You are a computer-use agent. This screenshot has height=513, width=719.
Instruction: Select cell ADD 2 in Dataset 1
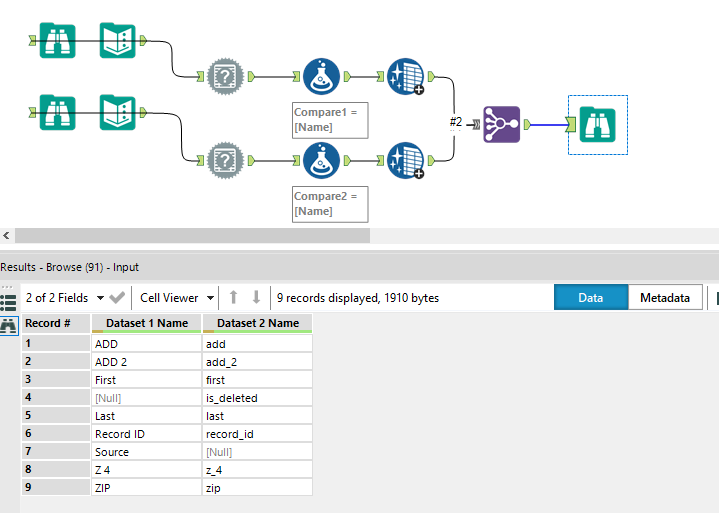coord(147,362)
